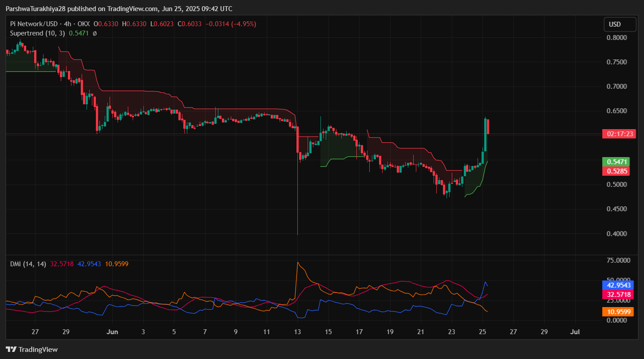Click the red 32.5718 DMI axis label
This screenshot has width=644, height=359.
click(619, 294)
